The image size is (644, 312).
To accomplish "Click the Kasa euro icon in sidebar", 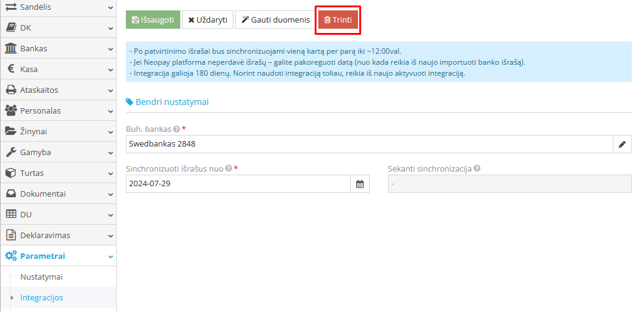I will (11, 69).
